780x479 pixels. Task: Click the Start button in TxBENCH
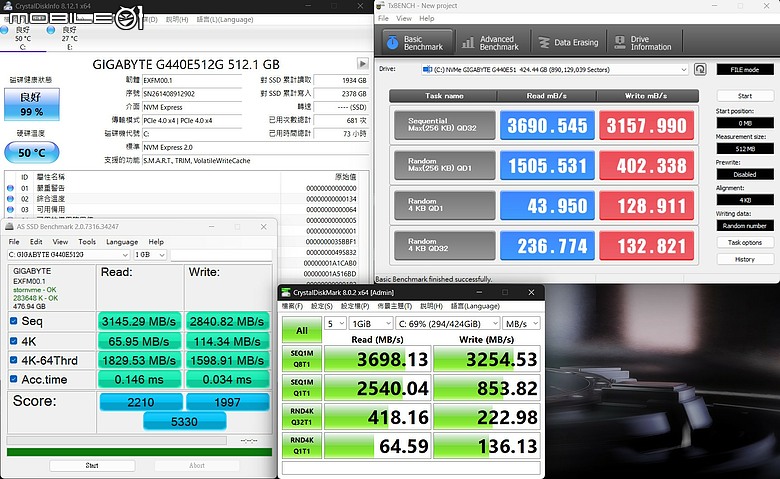point(745,96)
